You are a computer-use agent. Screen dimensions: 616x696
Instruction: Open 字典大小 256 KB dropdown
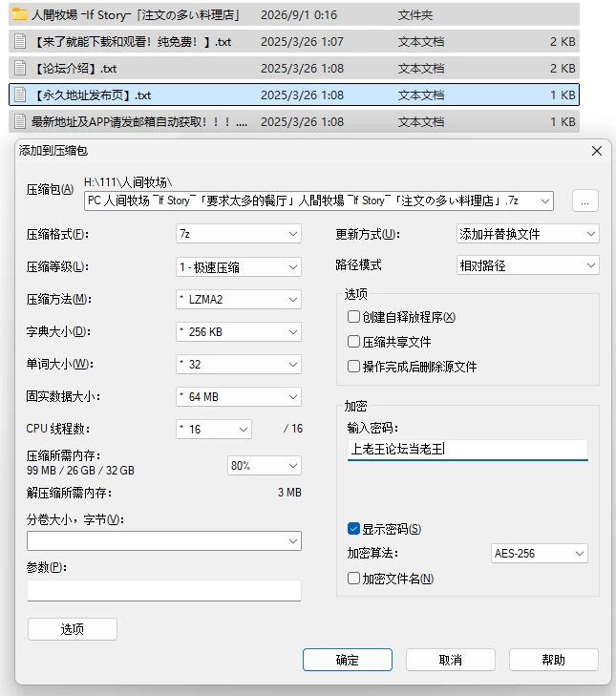pos(239,331)
